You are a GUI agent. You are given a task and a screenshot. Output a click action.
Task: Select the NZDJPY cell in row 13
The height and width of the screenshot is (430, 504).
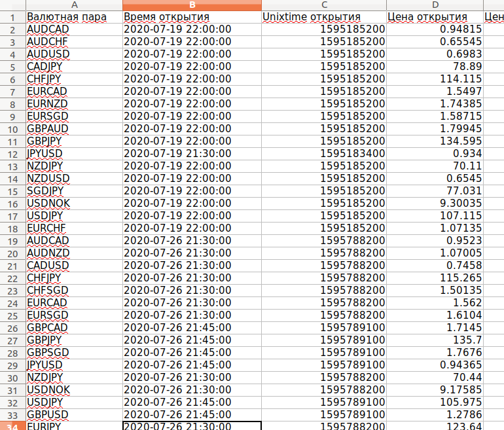[x=74, y=166]
